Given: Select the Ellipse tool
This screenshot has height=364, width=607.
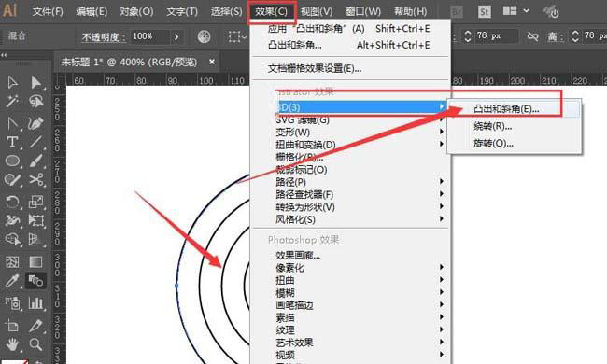Looking at the screenshot, I should (12, 161).
